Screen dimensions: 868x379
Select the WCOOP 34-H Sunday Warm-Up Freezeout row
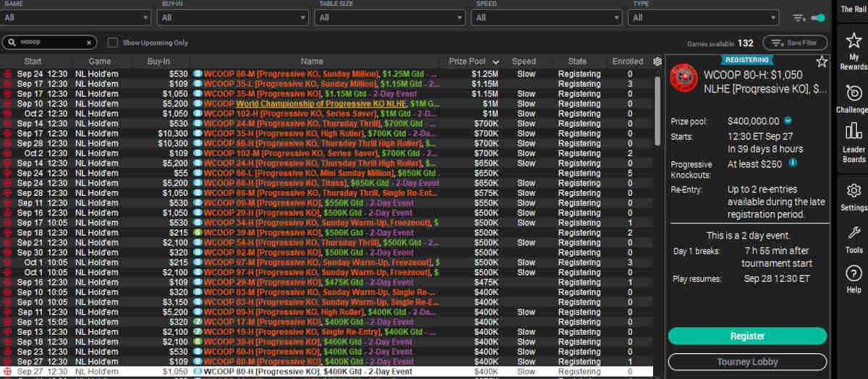[x=325, y=223]
